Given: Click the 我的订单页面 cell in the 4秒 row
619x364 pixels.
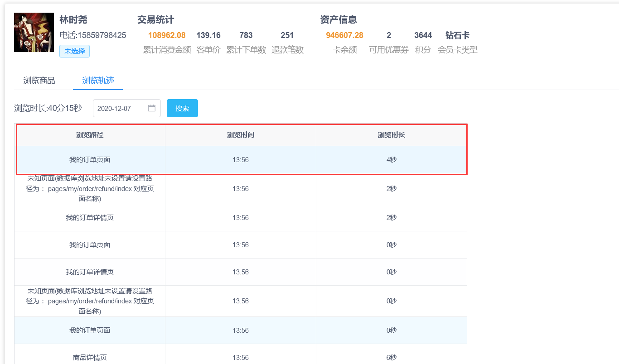Looking at the screenshot, I should point(90,160).
